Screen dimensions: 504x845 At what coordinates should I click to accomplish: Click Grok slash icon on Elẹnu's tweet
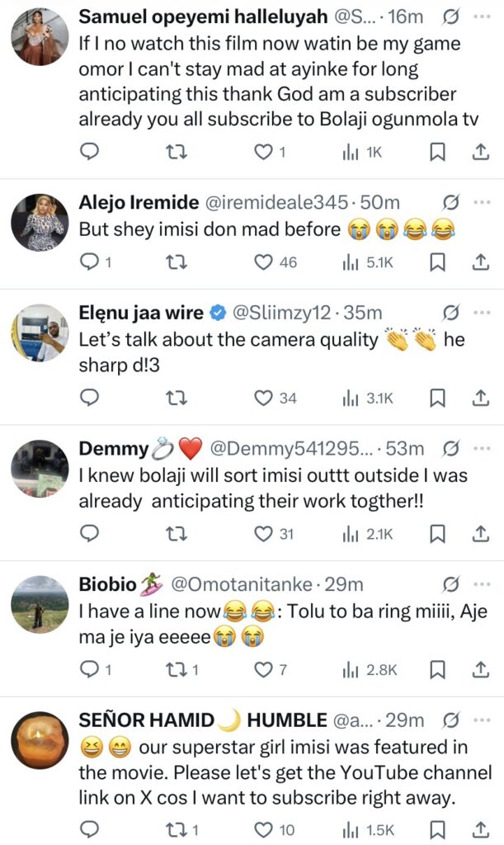click(x=451, y=313)
